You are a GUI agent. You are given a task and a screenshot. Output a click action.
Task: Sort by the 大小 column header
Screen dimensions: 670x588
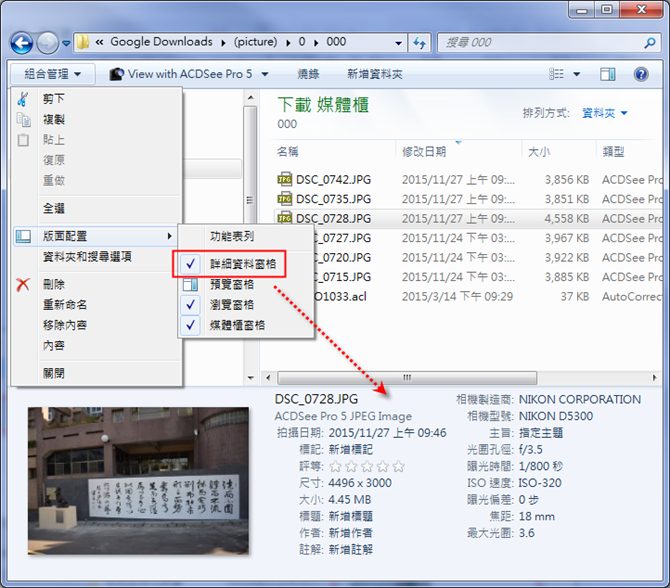pyautogui.click(x=559, y=152)
